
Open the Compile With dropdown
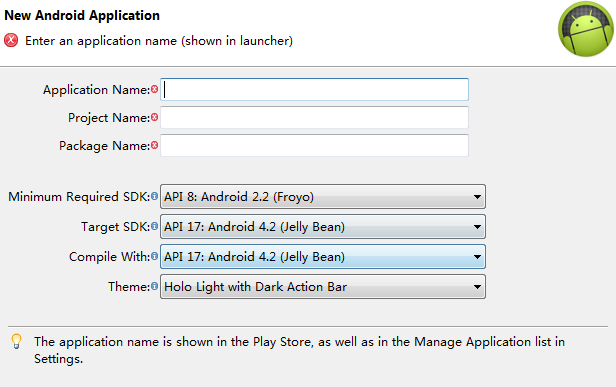coord(323,257)
